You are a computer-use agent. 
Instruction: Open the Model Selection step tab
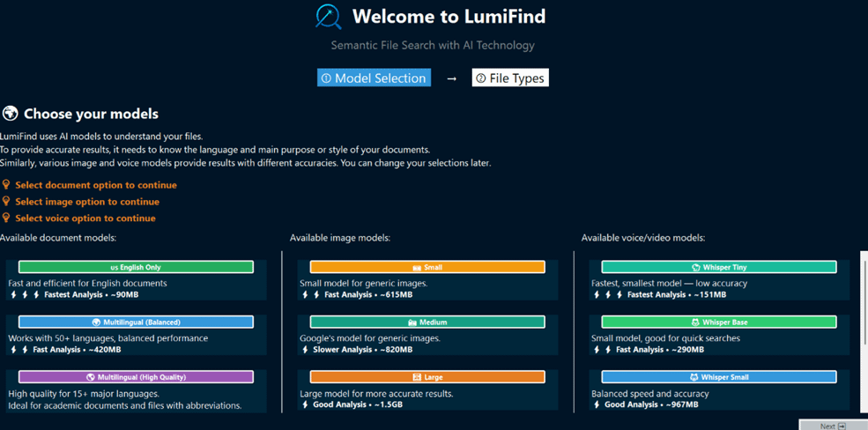pos(375,78)
